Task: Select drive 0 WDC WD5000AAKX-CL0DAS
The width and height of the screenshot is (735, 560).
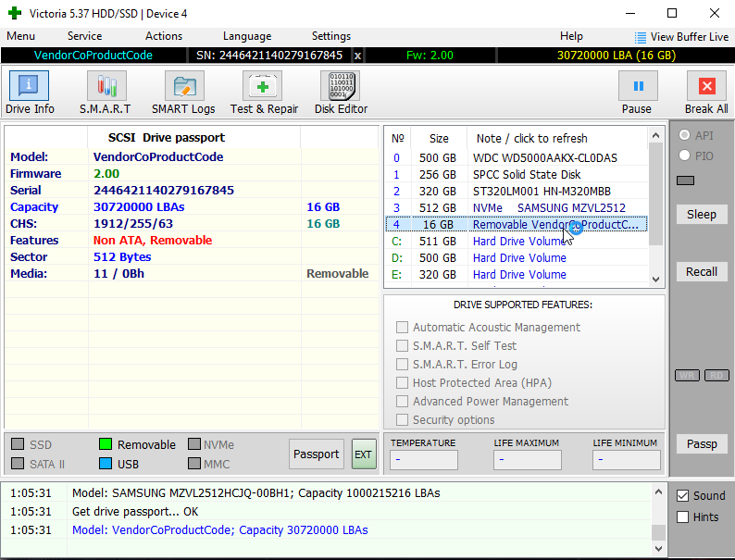Action: coord(517,158)
